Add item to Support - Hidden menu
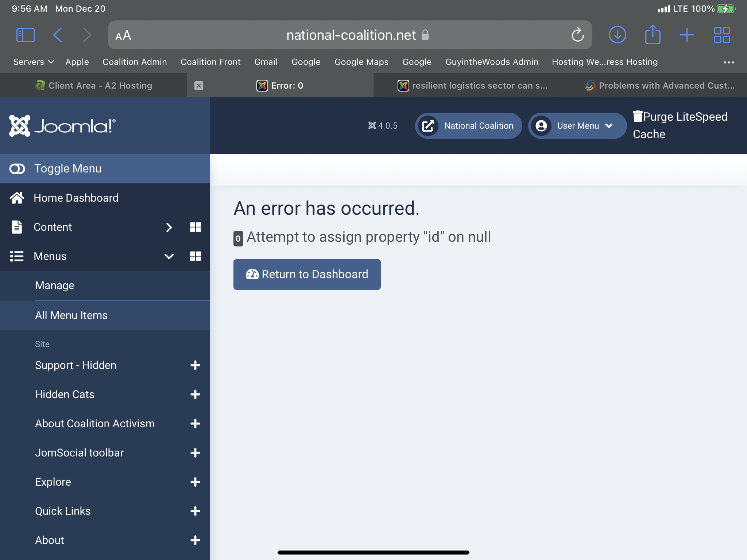The height and width of the screenshot is (560, 747). click(196, 365)
